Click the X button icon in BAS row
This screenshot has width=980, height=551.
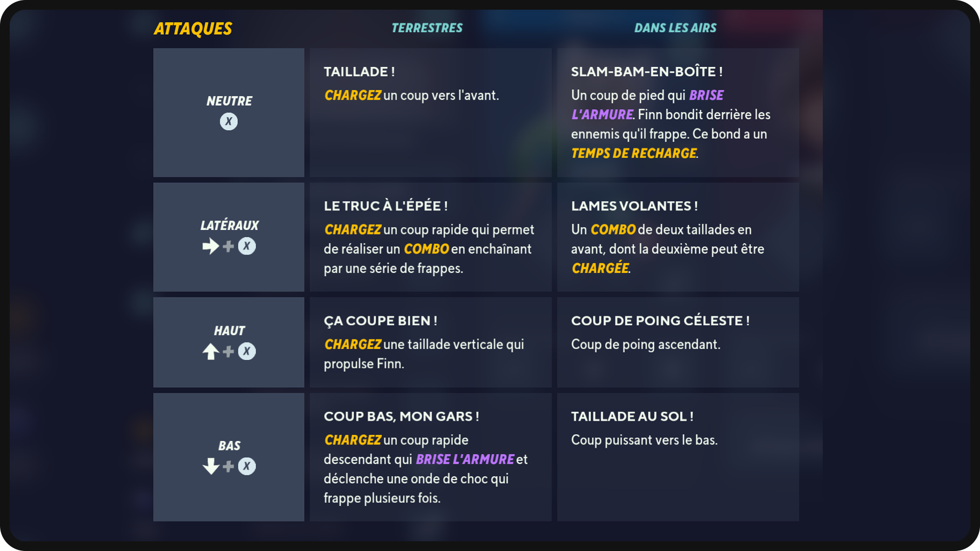click(247, 466)
